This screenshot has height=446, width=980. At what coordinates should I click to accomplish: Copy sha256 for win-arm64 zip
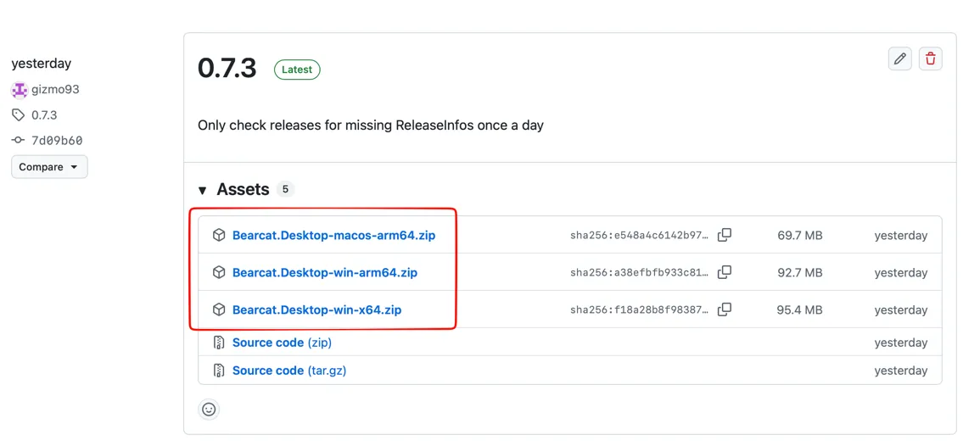point(725,272)
